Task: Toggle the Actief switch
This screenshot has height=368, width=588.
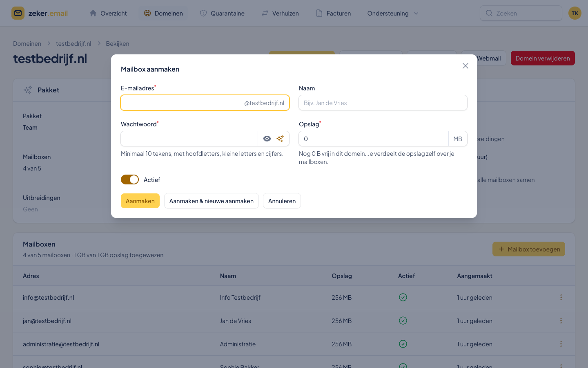Action: tap(130, 180)
